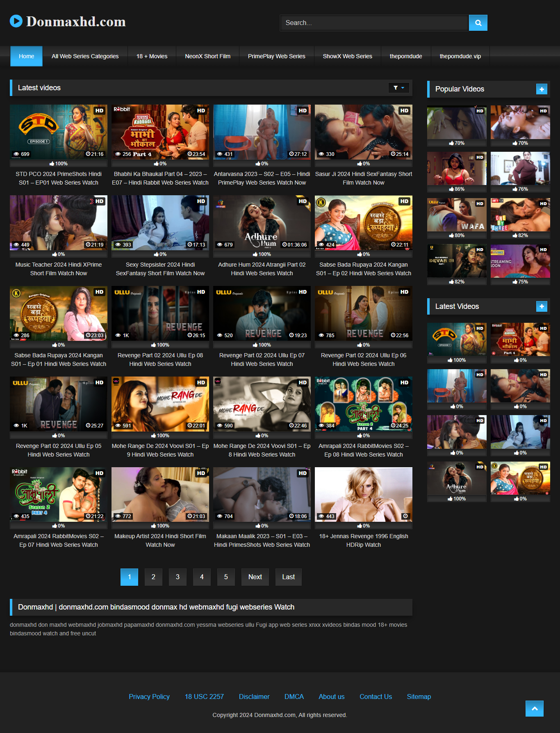Click the clock icon on the 18+ Jennas Revenge thumbnail
Viewport: 560px width, 733px height.
point(405,516)
